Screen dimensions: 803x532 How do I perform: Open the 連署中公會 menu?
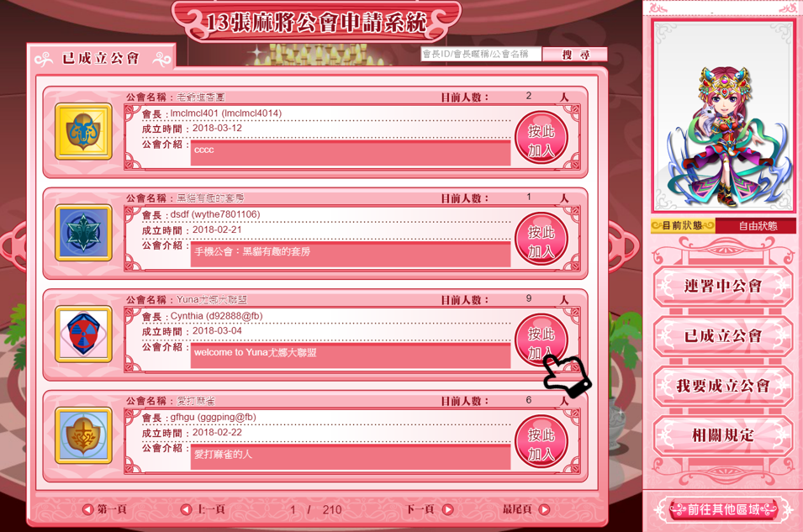(722, 287)
